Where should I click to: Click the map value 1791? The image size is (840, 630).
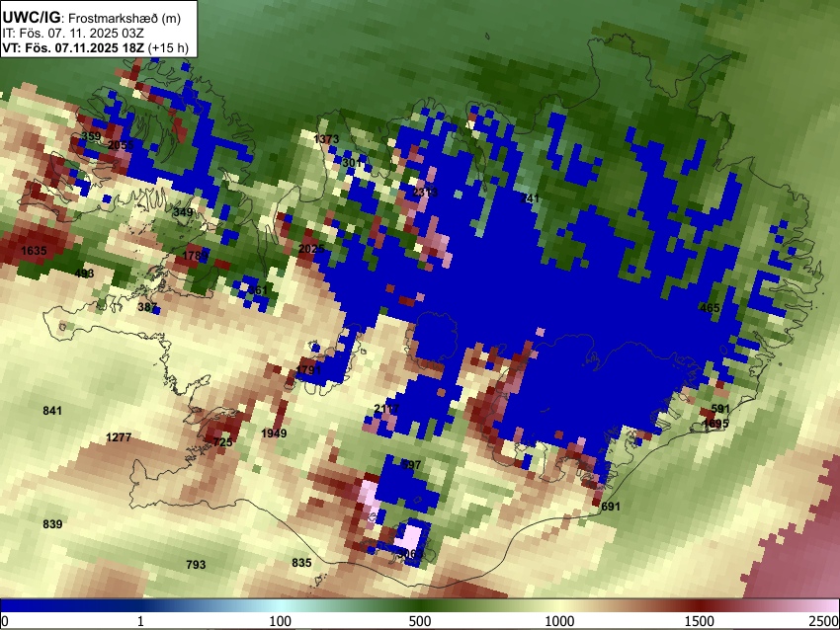308,370
